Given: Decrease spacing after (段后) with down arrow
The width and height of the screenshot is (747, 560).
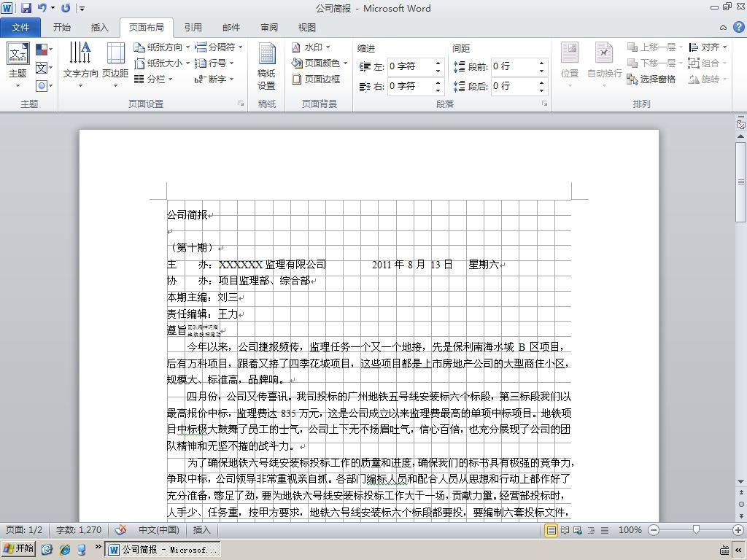Looking at the screenshot, I should [x=542, y=90].
